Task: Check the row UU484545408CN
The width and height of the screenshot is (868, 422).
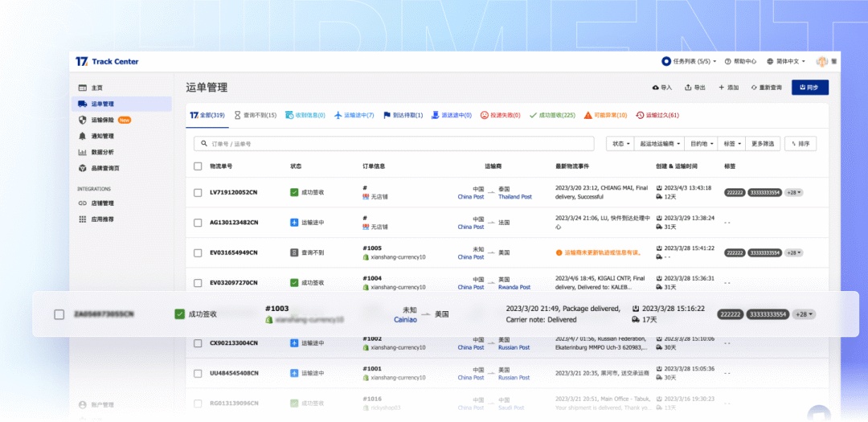Action: (x=198, y=373)
